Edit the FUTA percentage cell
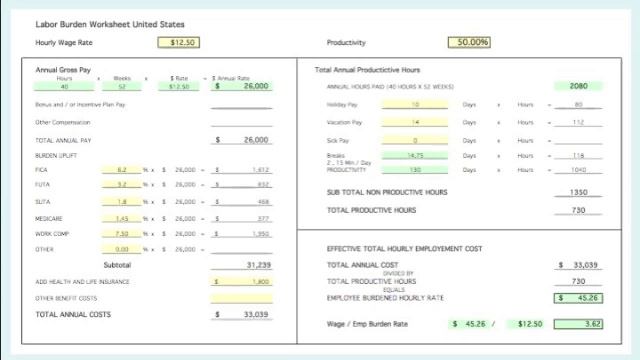This screenshot has height=360, width=640. coord(122,184)
